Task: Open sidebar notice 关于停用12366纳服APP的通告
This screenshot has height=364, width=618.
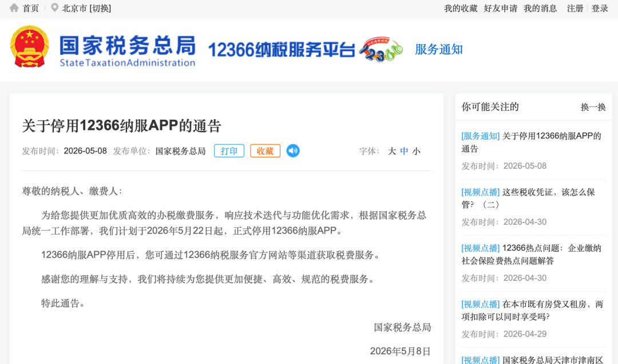Action: tap(531, 143)
